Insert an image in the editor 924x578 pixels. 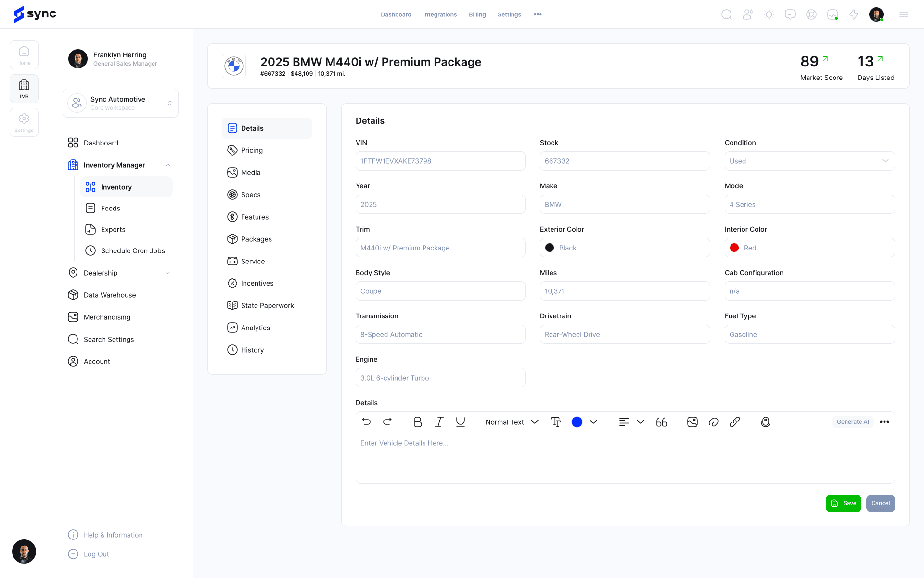(x=693, y=422)
